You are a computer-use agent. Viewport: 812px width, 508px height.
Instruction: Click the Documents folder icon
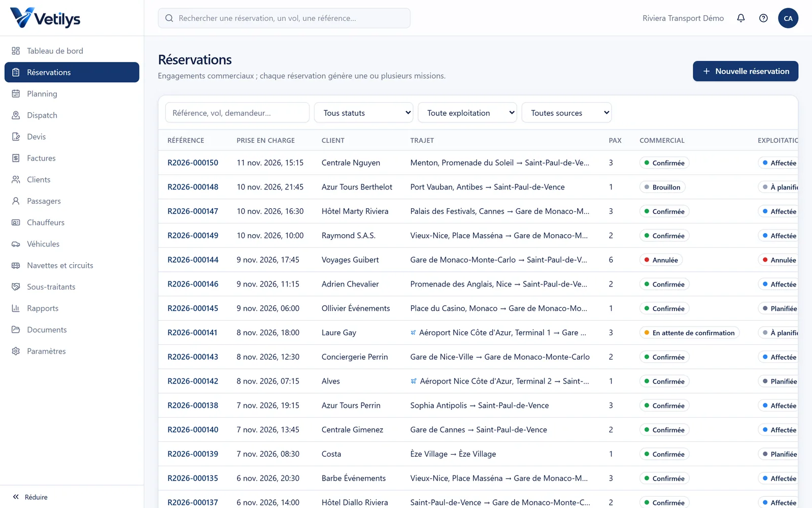pos(16,330)
